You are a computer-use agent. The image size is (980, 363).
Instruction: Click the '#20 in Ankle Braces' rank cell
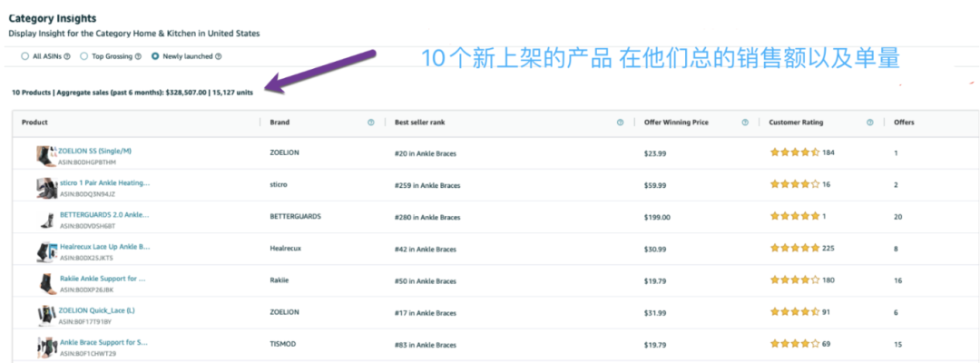[x=426, y=153]
